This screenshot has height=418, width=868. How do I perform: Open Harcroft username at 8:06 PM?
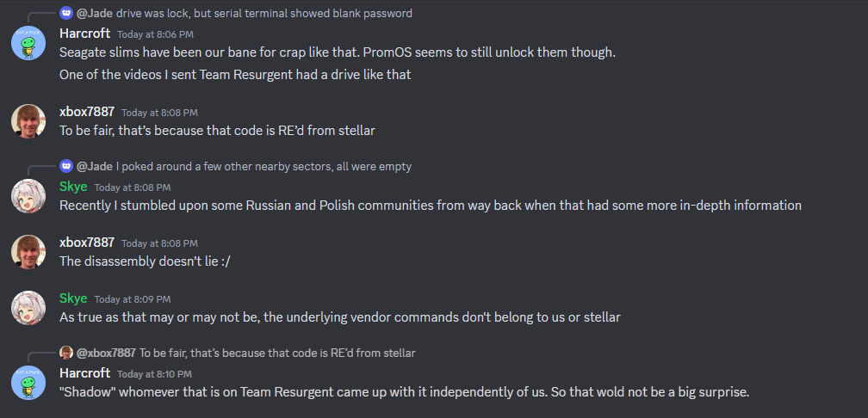click(x=84, y=34)
